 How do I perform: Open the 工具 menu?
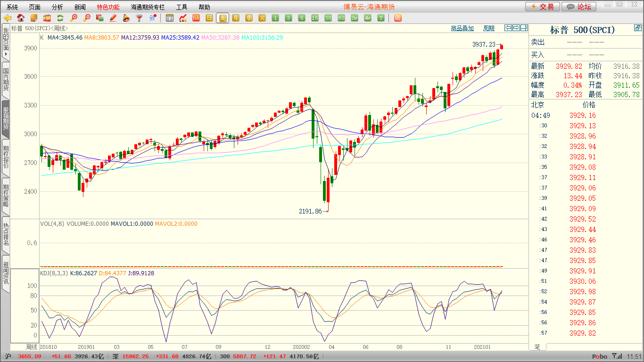[x=182, y=7]
